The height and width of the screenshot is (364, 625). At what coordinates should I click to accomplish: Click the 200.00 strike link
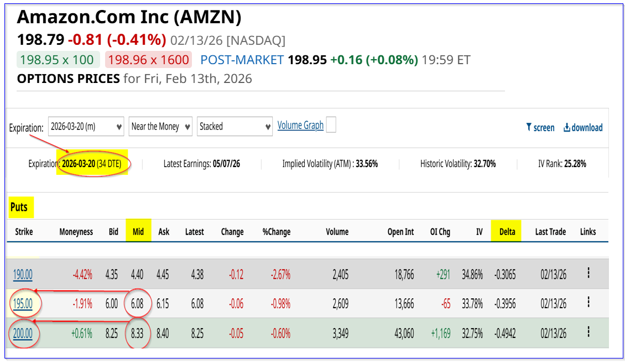pyautogui.click(x=23, y=333)
